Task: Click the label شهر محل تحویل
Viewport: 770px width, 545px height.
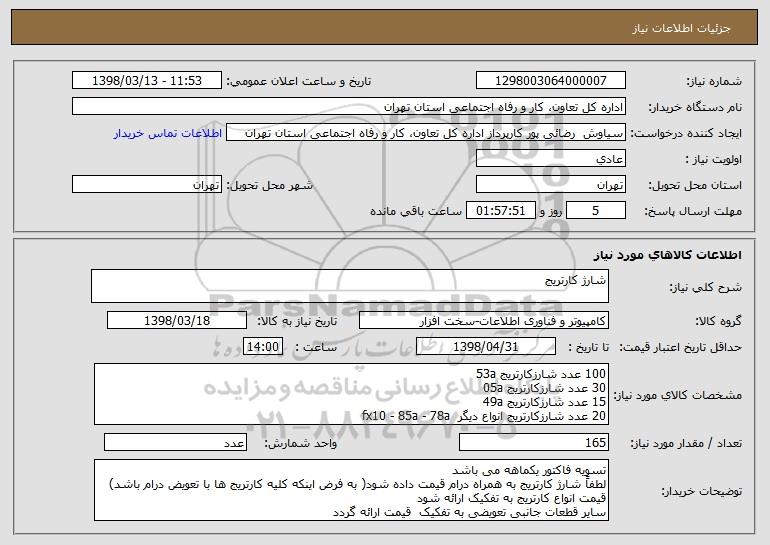Action: (269, 186)
